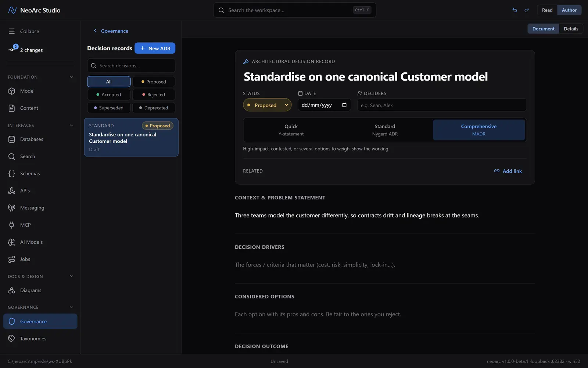Open the Messaging broadcast icon
The image size is (588, 368).
[x=12, y=208]
